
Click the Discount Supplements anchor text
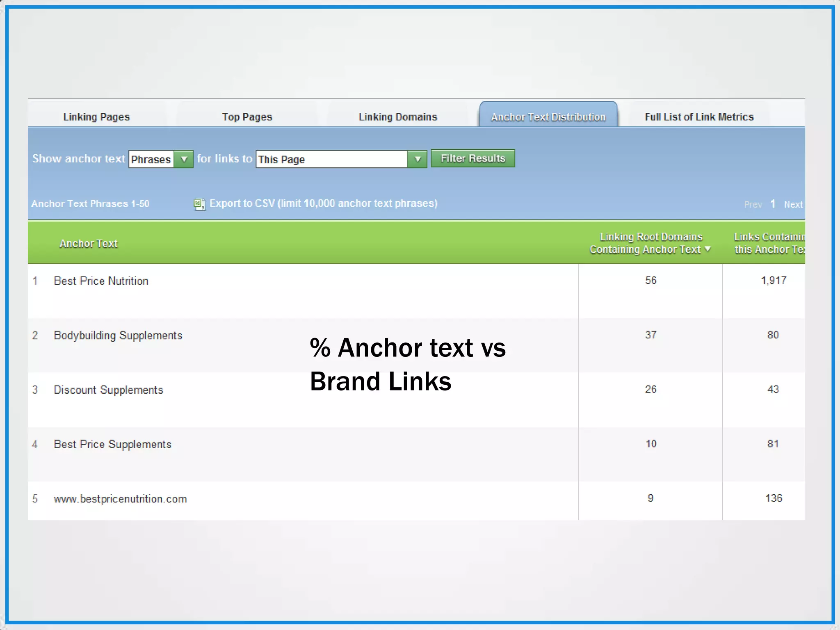coord(108,390)
